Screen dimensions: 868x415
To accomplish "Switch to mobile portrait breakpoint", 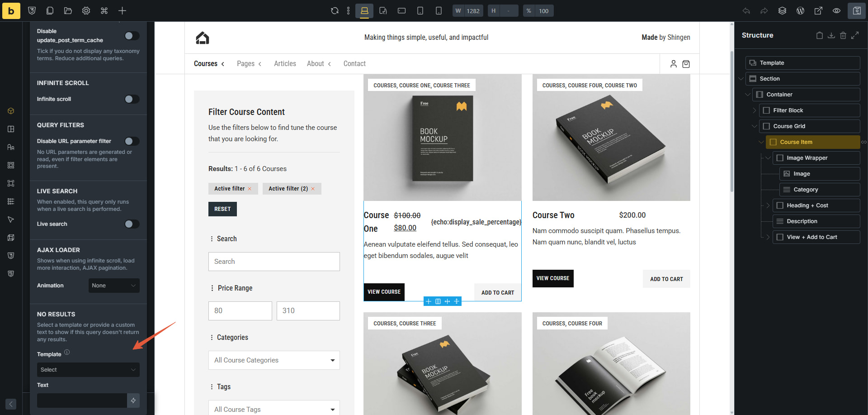I will 438,11.
